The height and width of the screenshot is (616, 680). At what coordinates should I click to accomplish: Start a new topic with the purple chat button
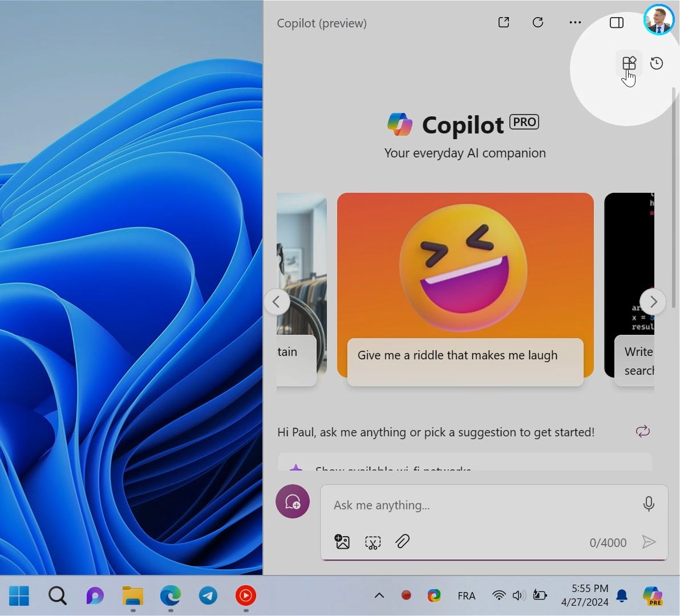293,501
